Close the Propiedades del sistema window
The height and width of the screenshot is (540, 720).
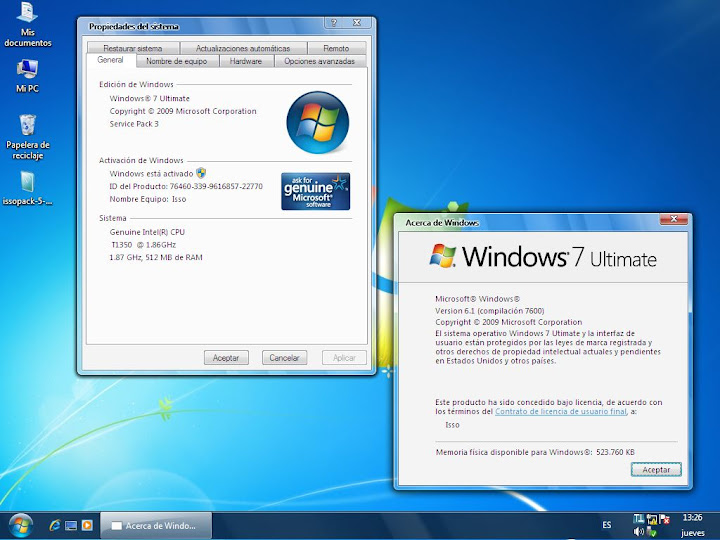(357, 22)
